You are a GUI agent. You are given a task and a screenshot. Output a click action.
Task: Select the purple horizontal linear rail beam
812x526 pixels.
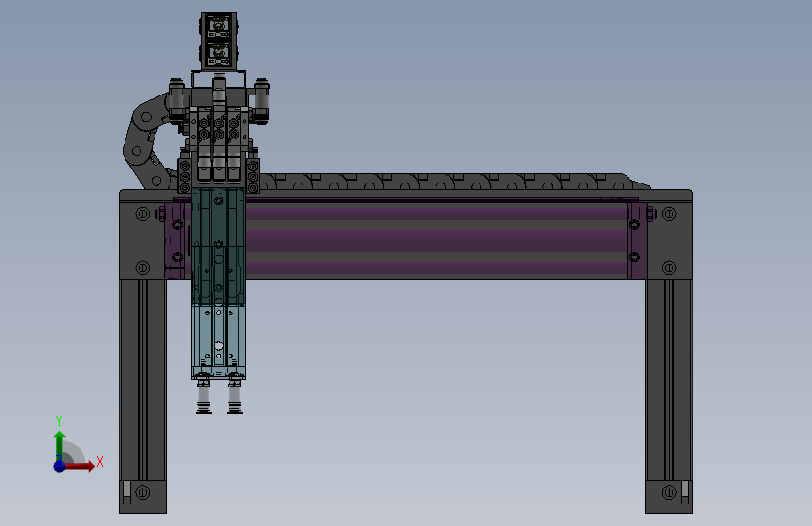pos(436,240)
